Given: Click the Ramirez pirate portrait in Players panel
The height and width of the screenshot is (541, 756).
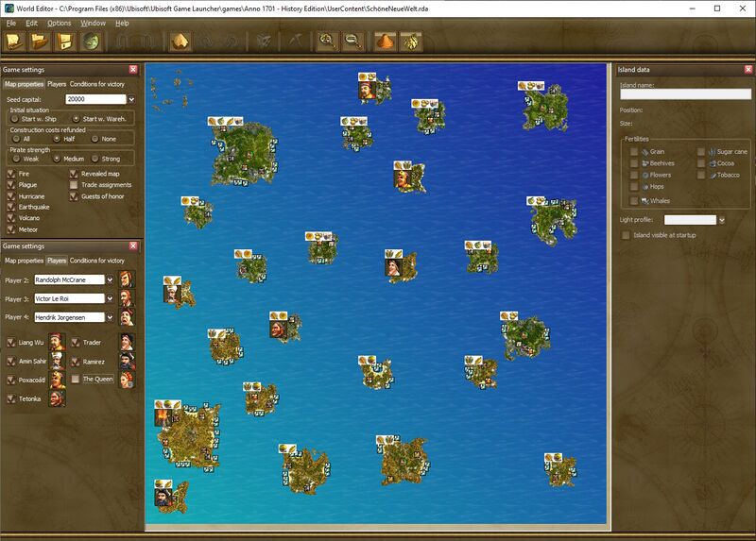Looking at the screenshot, I should (127, 361).
